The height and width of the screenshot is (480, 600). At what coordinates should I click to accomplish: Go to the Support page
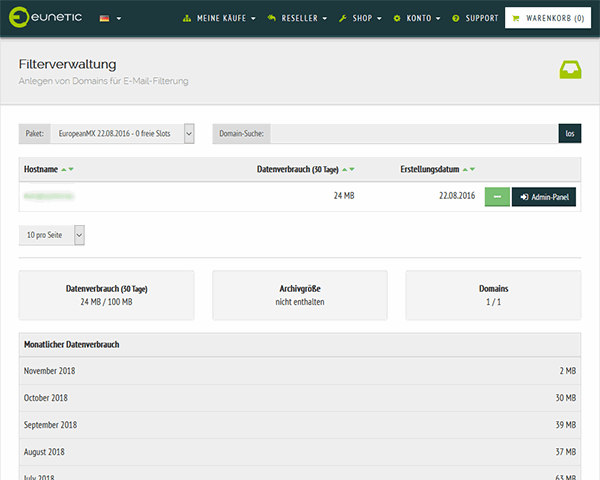point(475,18)
